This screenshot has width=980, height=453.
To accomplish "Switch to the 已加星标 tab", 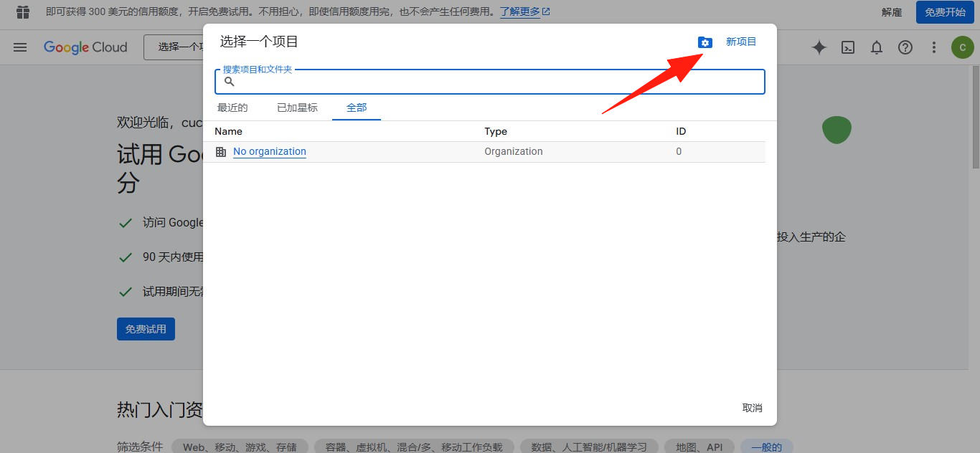I will (297, 108).
